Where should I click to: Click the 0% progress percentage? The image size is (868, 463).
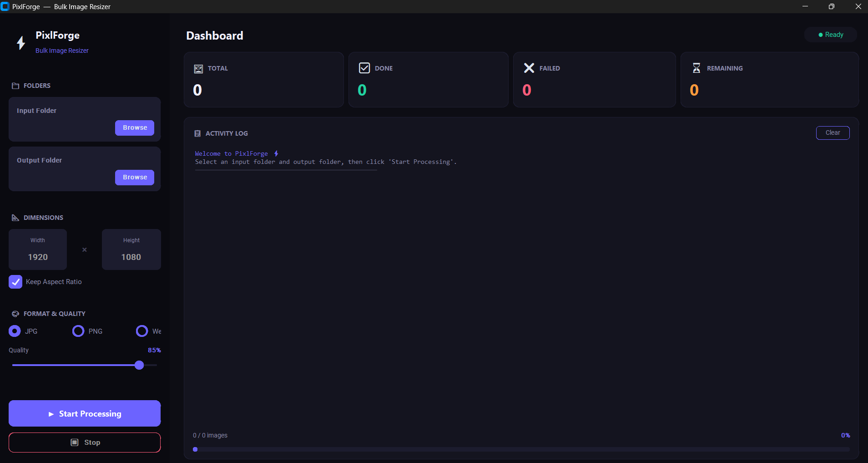tap(845, 435)
